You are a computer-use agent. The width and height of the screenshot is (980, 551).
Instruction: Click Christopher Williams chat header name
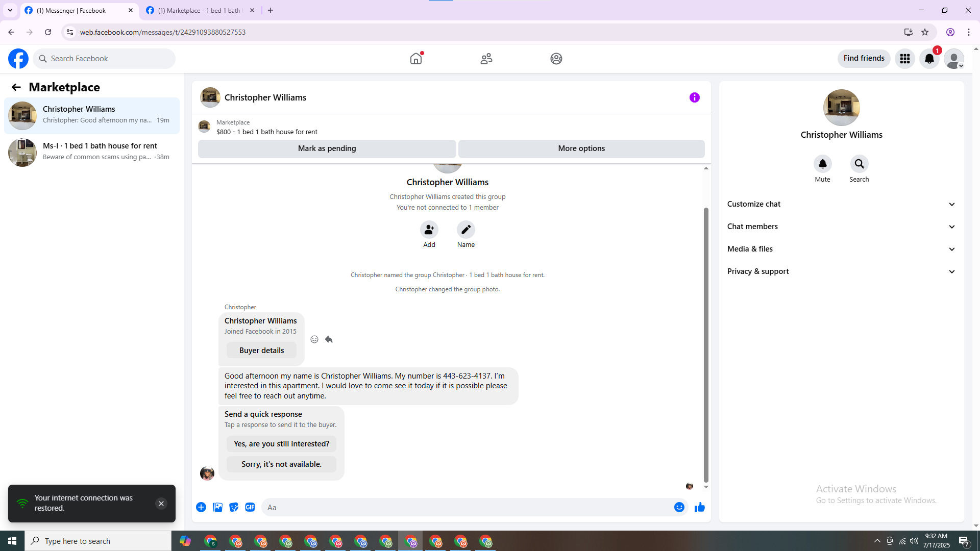tap(265, 97)
